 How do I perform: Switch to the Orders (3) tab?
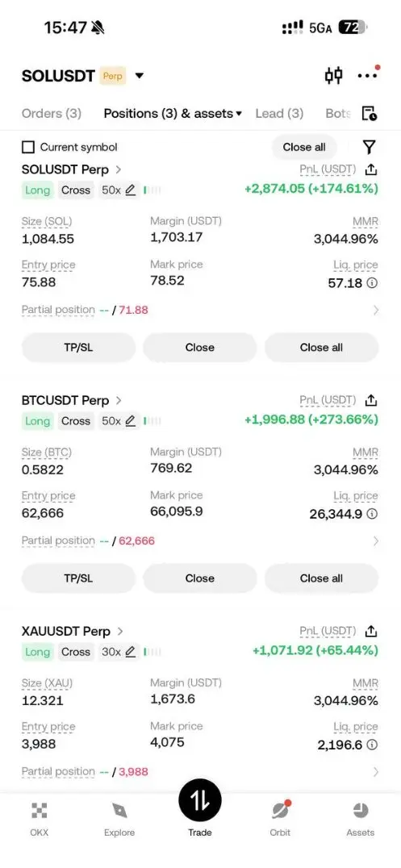point(52,114)
